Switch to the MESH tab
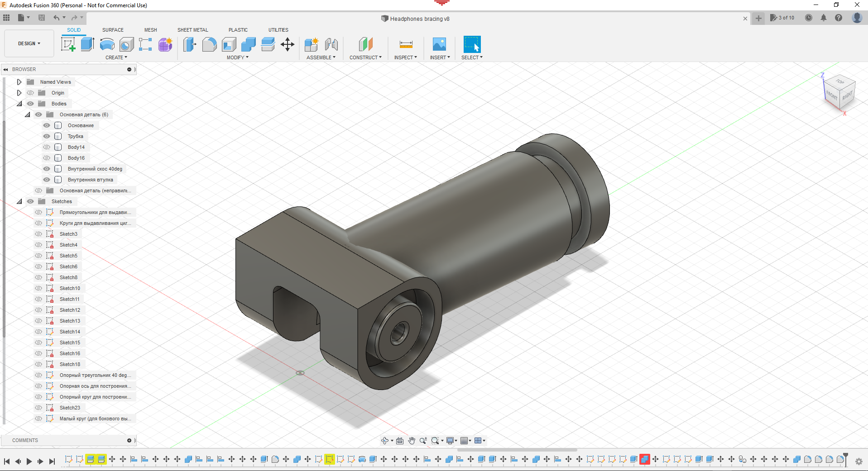 click(x=151, y=30)
